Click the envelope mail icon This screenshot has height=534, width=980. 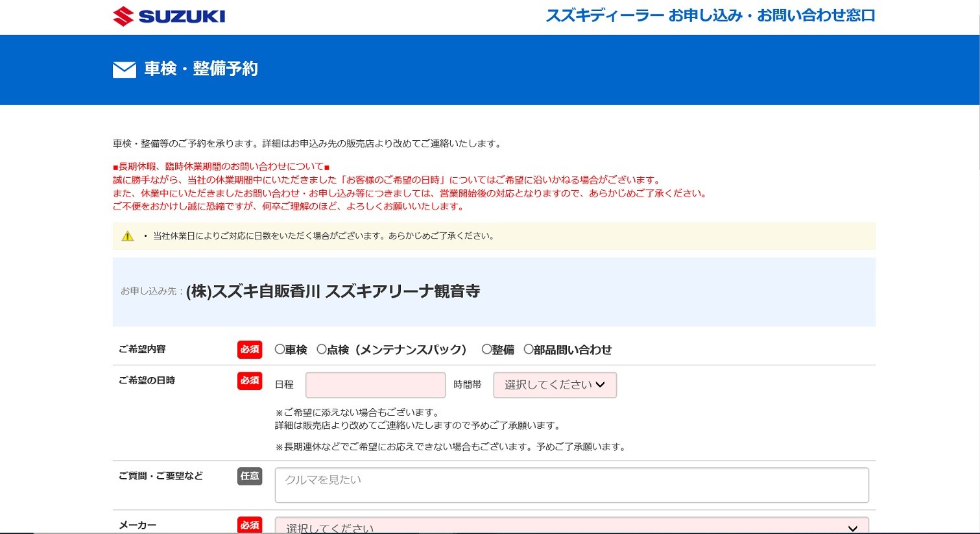coord(125,69)
